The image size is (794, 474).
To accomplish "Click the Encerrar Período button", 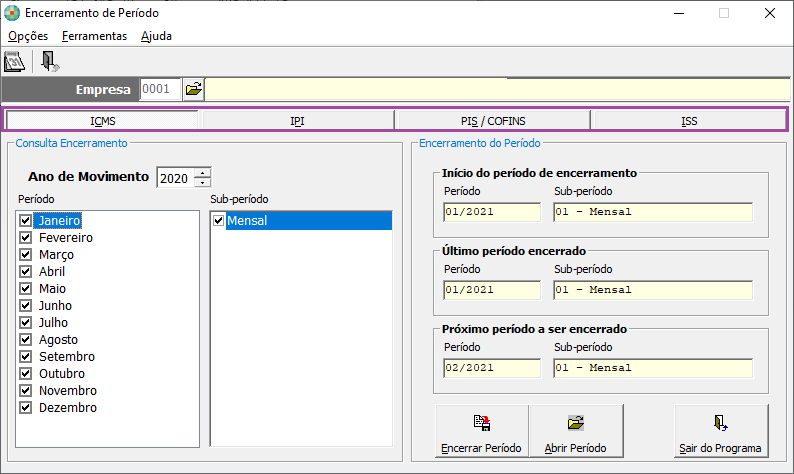I will pyautogui.click(x=482, y=431).
